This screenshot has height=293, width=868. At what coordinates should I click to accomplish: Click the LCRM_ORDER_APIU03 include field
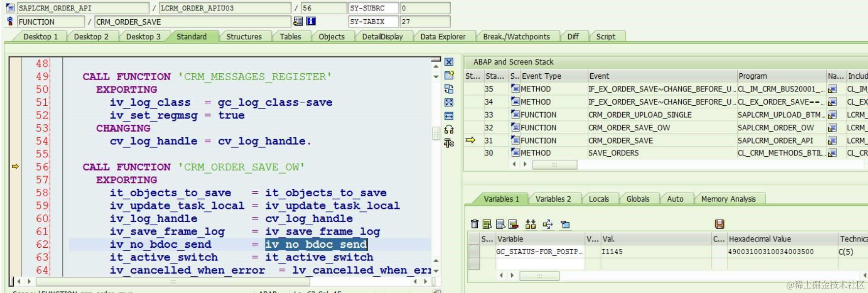click(225, 8)
